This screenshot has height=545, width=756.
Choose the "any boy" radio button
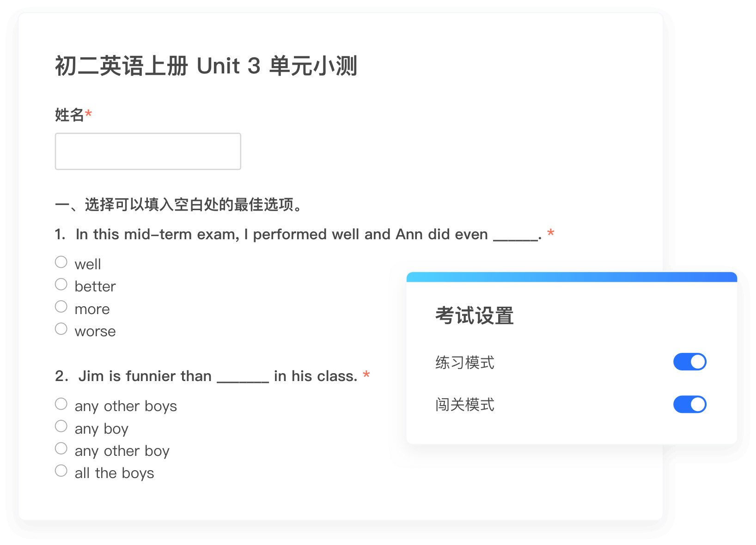click(x=61, y=426)
